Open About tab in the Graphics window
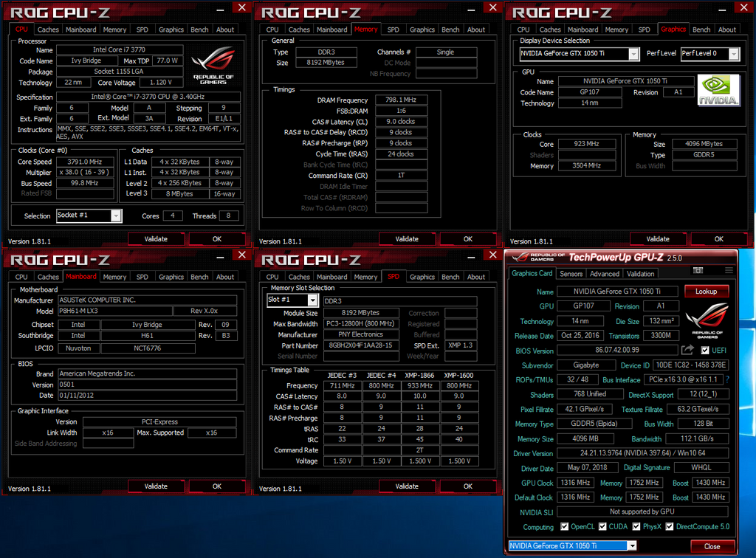The height and width of the screenshot is (558, 756). click(727, 30)
